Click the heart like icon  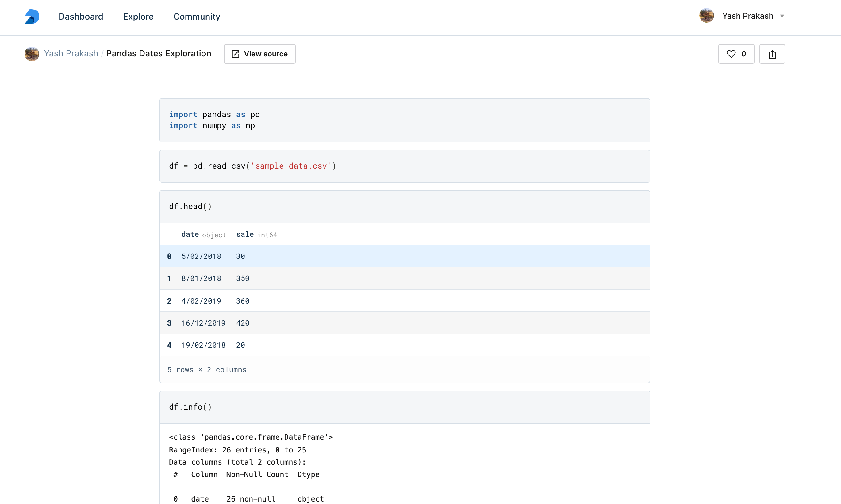coord(731,54)
